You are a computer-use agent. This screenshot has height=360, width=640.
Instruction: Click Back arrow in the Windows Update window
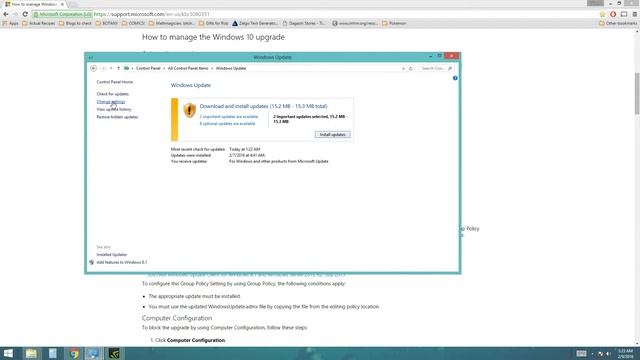tap(93, 69)
